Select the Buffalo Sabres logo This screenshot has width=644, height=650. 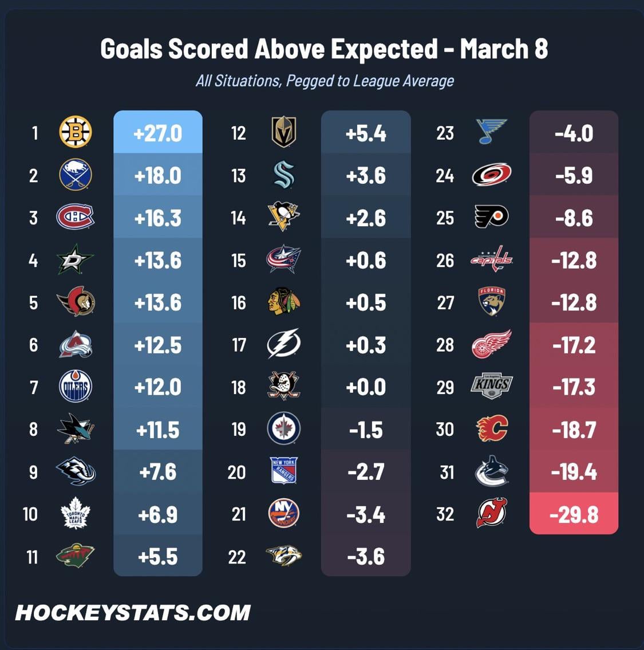76,175
